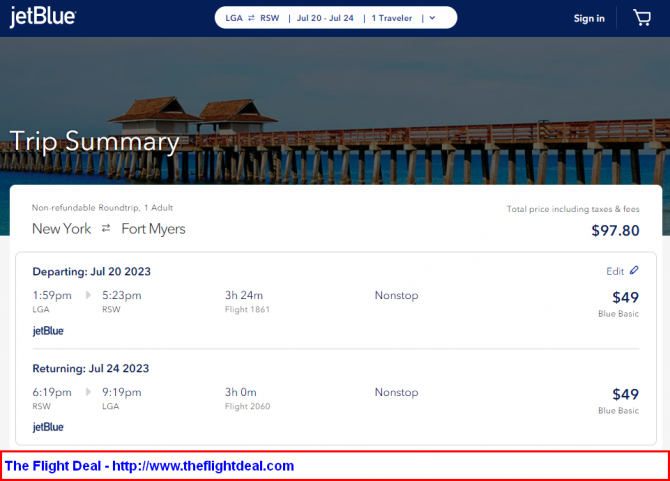Click total price $97.80
This screenshot has height=481, width=670.
615,231
